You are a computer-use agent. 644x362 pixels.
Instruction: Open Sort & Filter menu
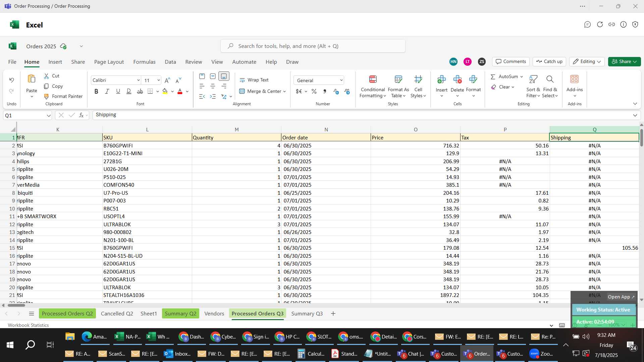click(x=533, y=86)
